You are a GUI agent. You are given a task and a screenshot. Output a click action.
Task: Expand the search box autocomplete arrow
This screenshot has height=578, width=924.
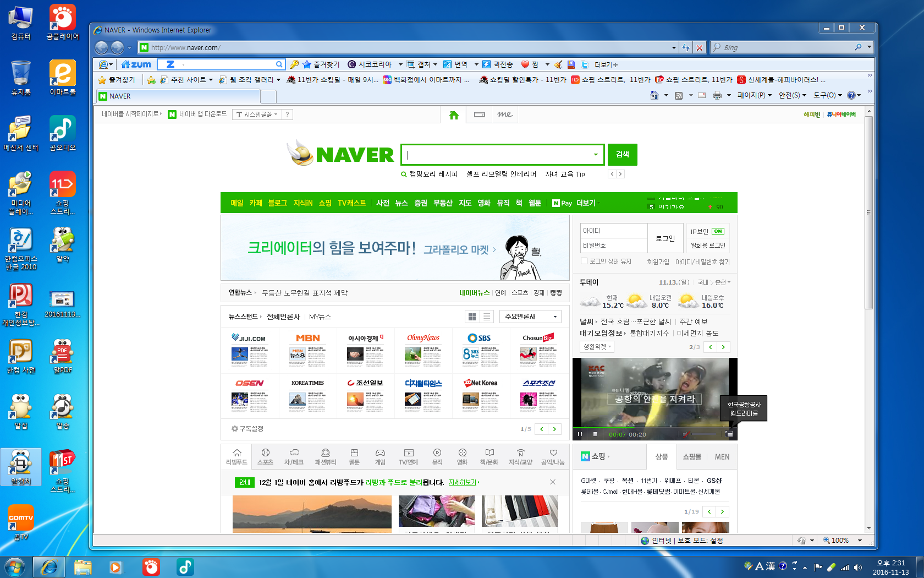[596, 155]
